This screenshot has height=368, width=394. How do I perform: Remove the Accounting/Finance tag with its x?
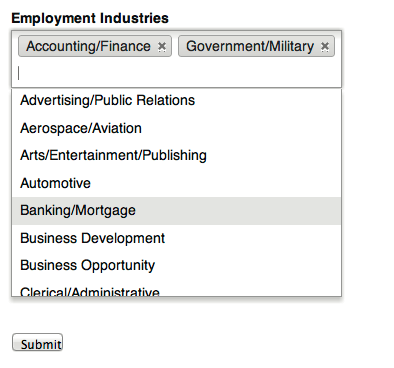point(162,47)
